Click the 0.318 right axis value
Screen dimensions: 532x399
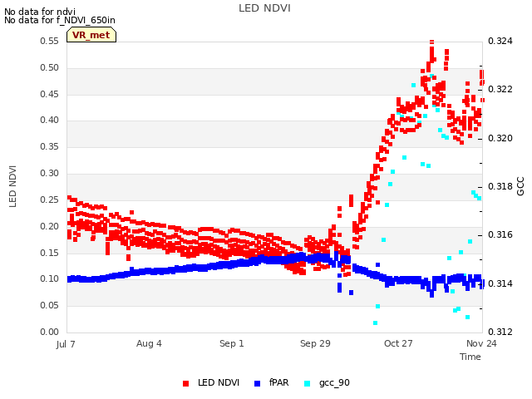pyautogui.click(x=500, y=186)
